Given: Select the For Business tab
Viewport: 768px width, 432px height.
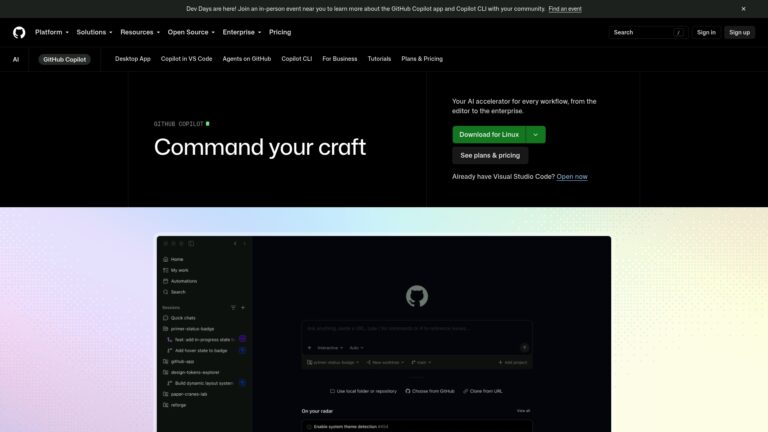Looking at the screenshot, I should [340, 59].
